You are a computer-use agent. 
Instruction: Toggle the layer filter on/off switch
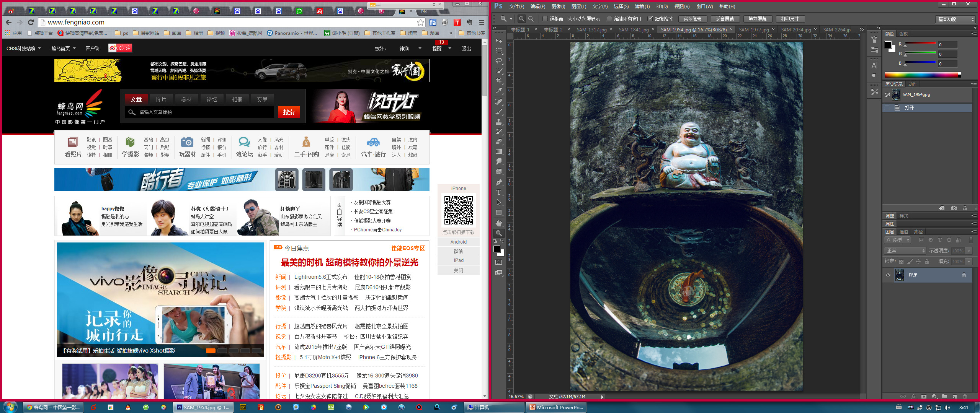(x=971, y=240)
